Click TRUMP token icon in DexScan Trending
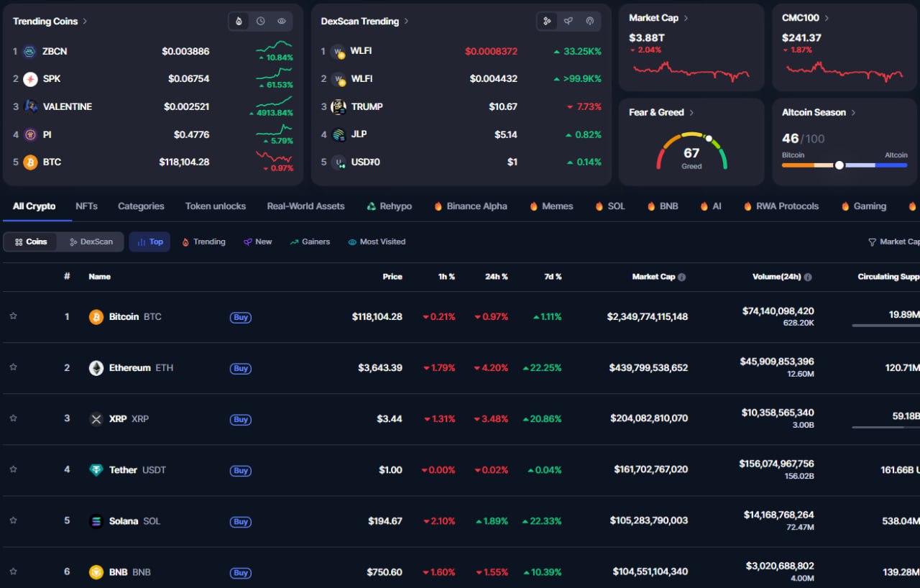This screenshot has height=588, width=920. (339, 107)
